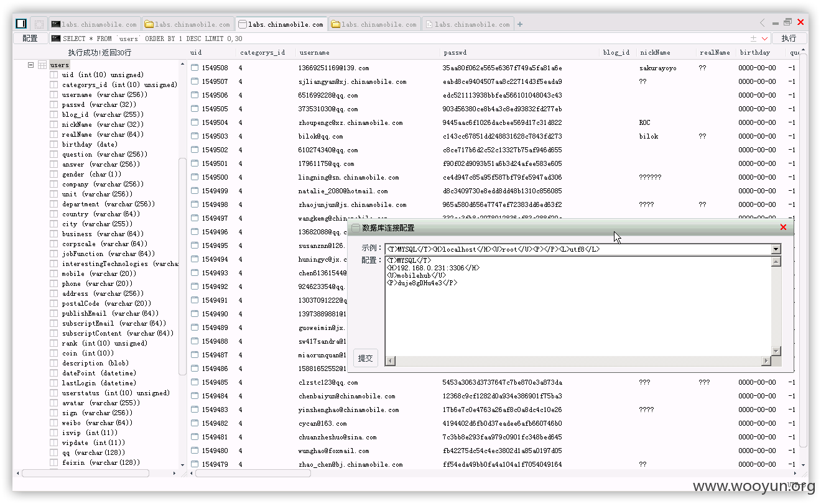
Task: Click the config dialog's vertical scroll-down arrow
Action: 776,351
